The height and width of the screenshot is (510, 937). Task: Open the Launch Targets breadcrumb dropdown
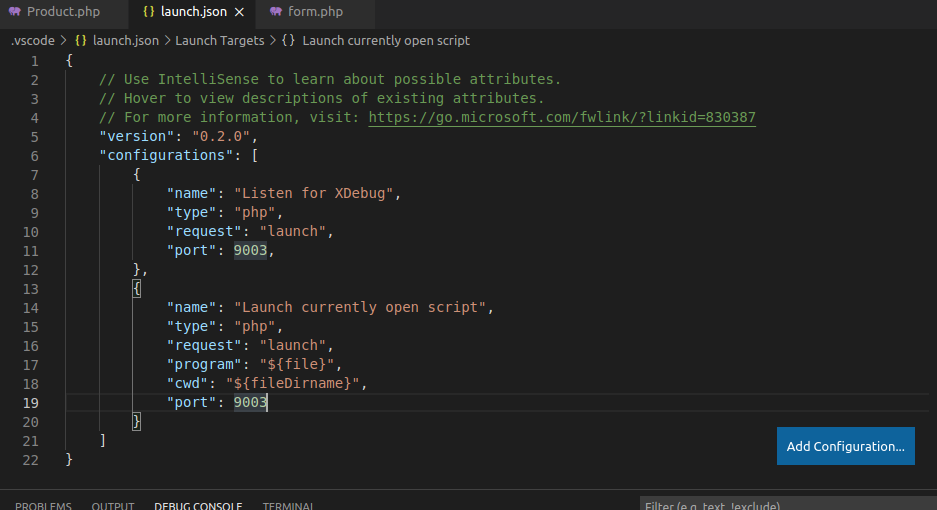click(220, 41)
